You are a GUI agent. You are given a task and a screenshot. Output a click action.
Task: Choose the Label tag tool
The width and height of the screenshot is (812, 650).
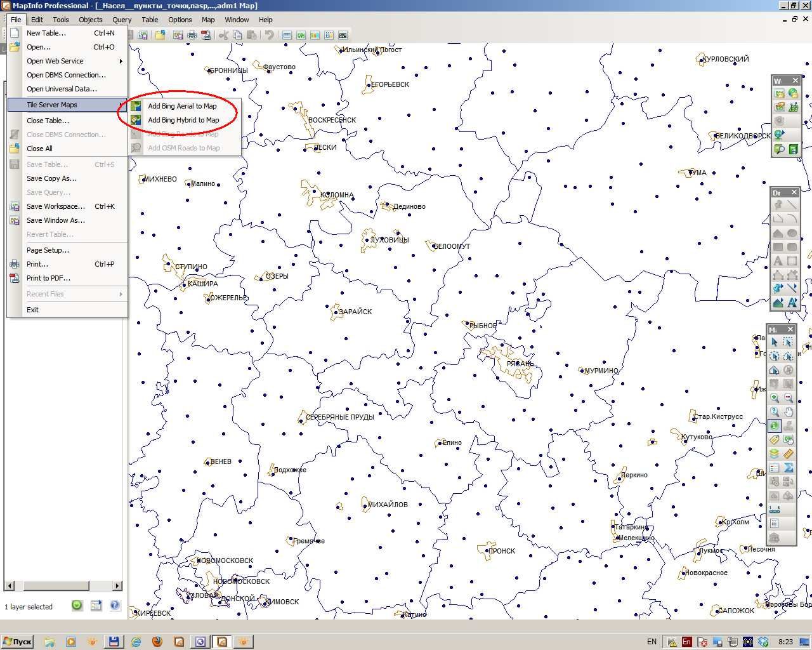[x=775, y=440]
